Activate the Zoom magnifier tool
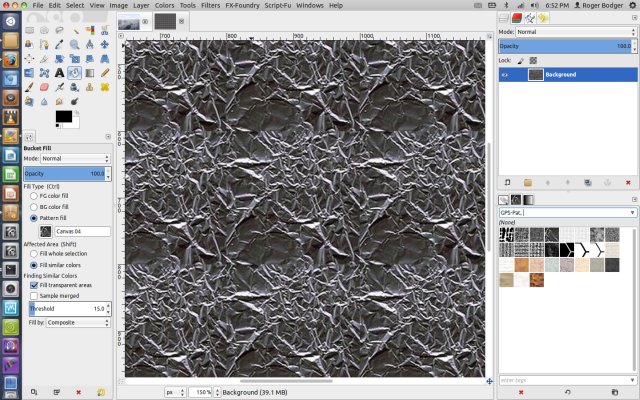 click(x=75, y=44)
